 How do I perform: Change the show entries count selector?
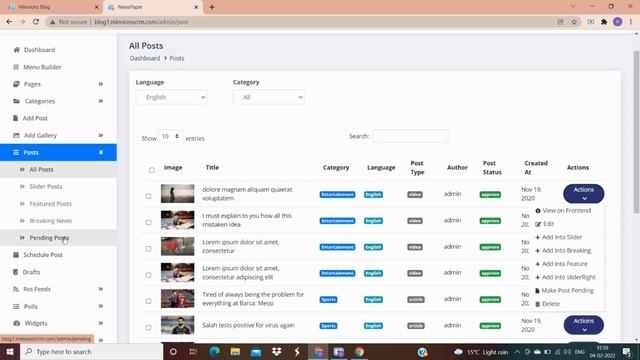[171, 136]
